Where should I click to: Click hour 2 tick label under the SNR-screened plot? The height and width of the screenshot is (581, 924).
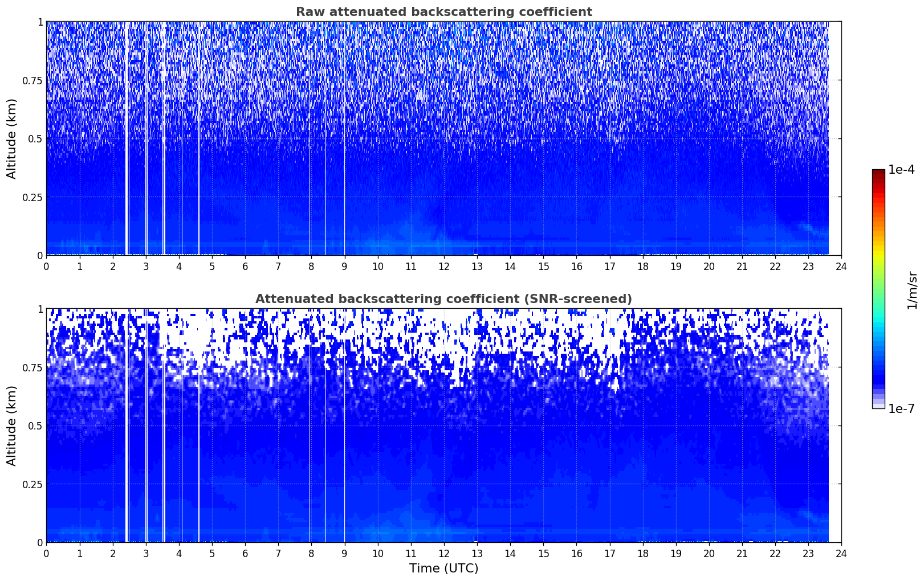pos(113,553)
